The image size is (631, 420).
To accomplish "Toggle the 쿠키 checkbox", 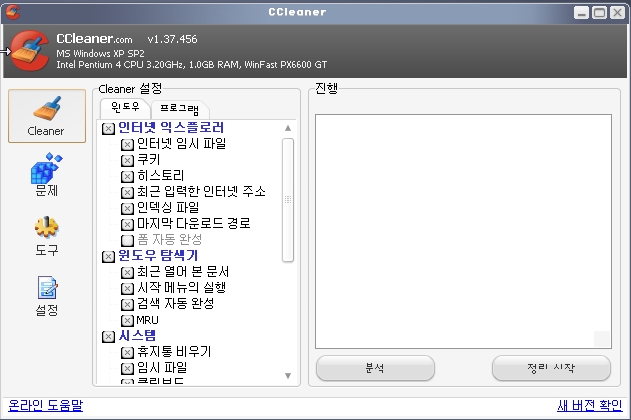I will click(127, 161).
